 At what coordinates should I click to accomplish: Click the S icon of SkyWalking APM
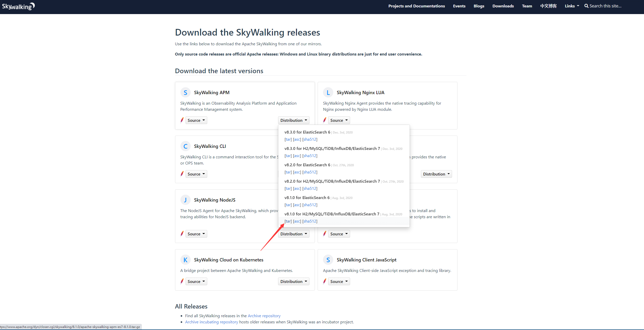[186, 93]
